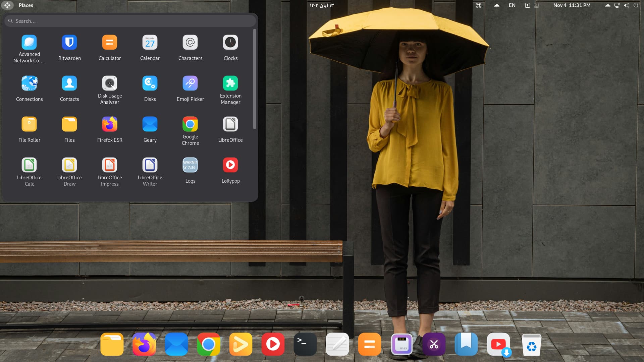Screen dimensions: 644x362
Task: Launch Disk Usage Analyzer
Action: click(x=110, y=83)
